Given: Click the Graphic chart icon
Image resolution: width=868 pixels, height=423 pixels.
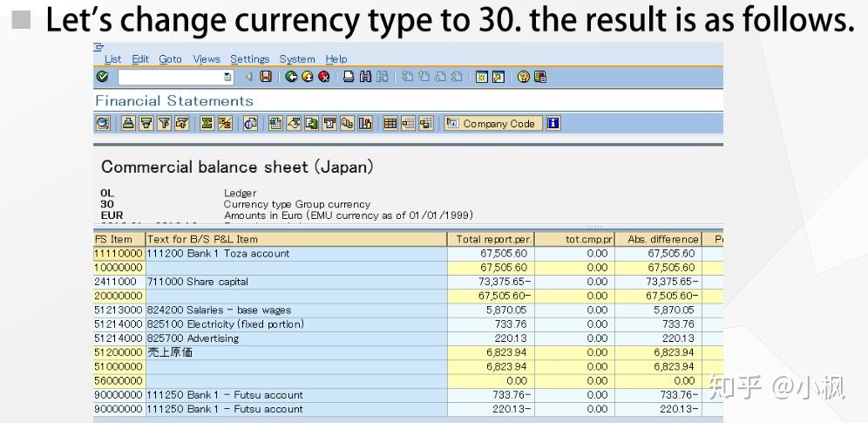Looking at the screenshot, I should click(x=365, y=124).
